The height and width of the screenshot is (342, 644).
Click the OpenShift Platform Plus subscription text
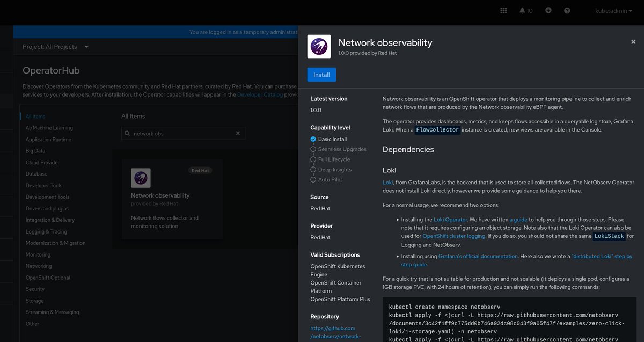[x=340, y=299]
